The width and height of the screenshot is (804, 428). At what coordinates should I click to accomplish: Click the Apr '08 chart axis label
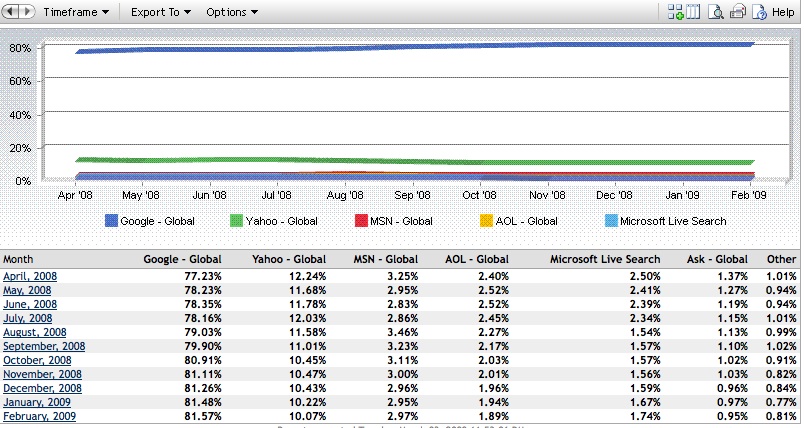click(x=75, y=195)
